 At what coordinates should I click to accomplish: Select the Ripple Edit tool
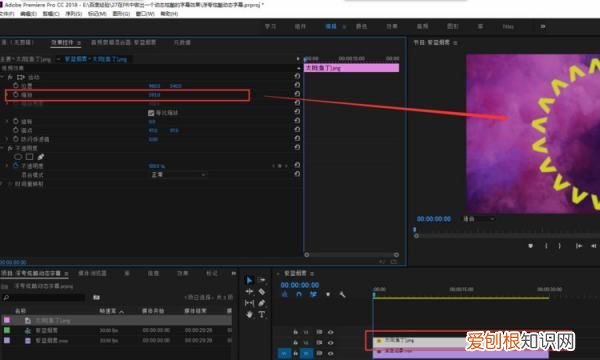pos(249,292)
